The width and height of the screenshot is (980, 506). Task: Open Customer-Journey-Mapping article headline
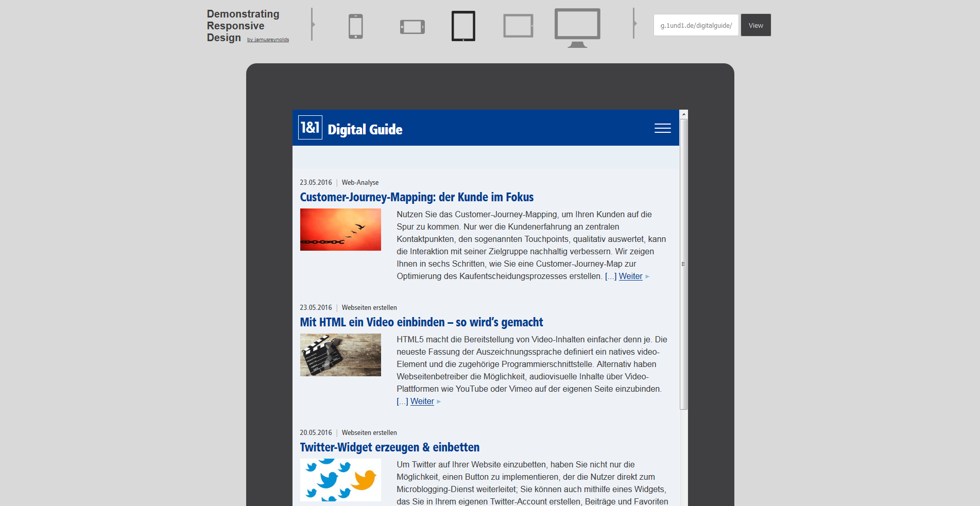point(417,197)
